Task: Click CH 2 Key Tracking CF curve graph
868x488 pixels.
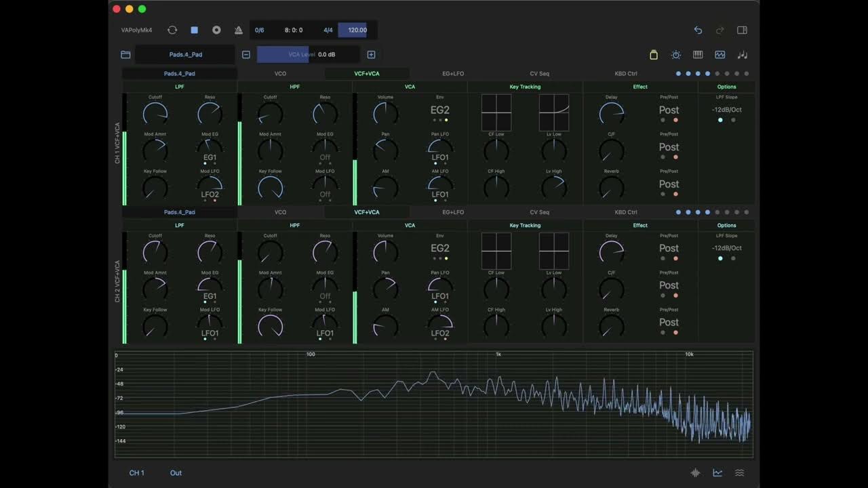Action: 496,251
